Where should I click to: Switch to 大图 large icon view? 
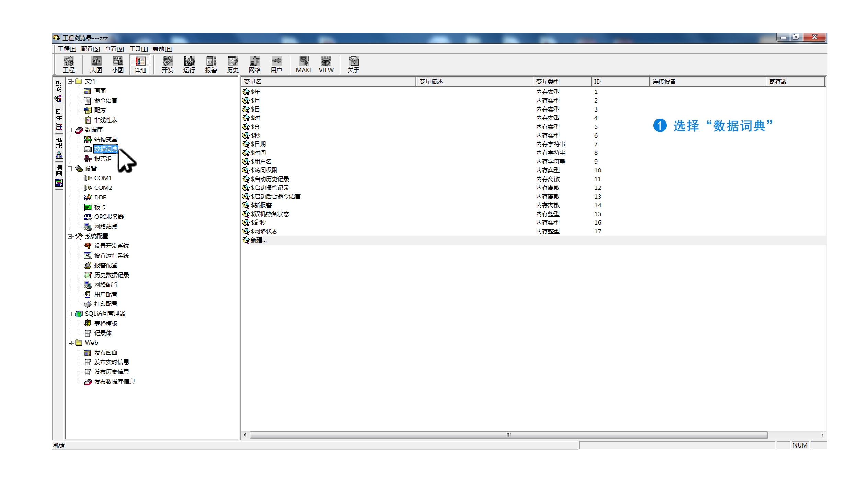(96, 65)
